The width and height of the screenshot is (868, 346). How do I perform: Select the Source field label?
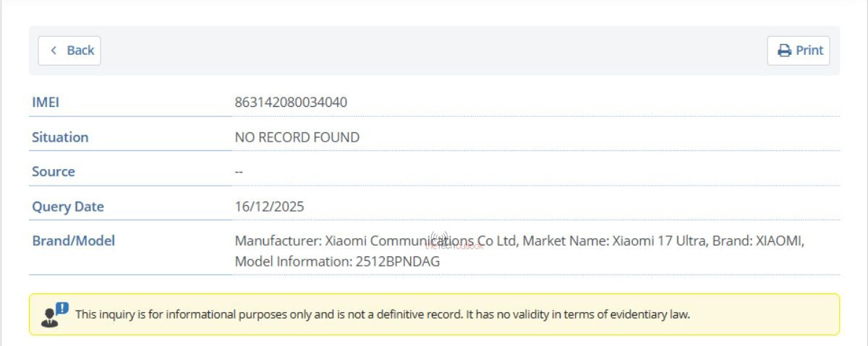pyautogui.click(x=54, y=172)
